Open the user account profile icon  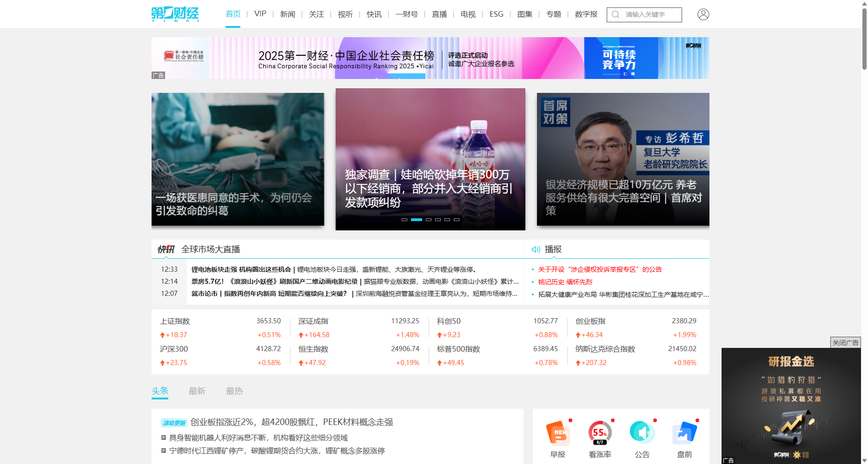(703, 14)
